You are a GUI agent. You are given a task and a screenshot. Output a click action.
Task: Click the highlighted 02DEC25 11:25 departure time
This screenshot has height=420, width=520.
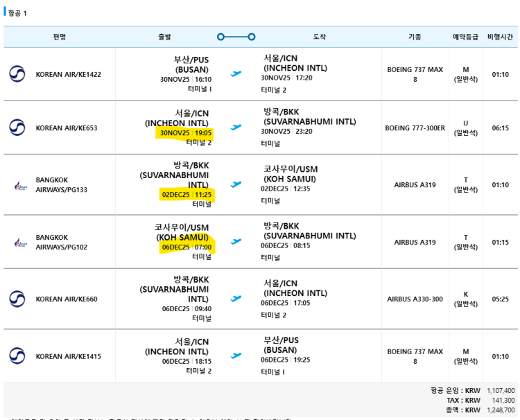187,195
